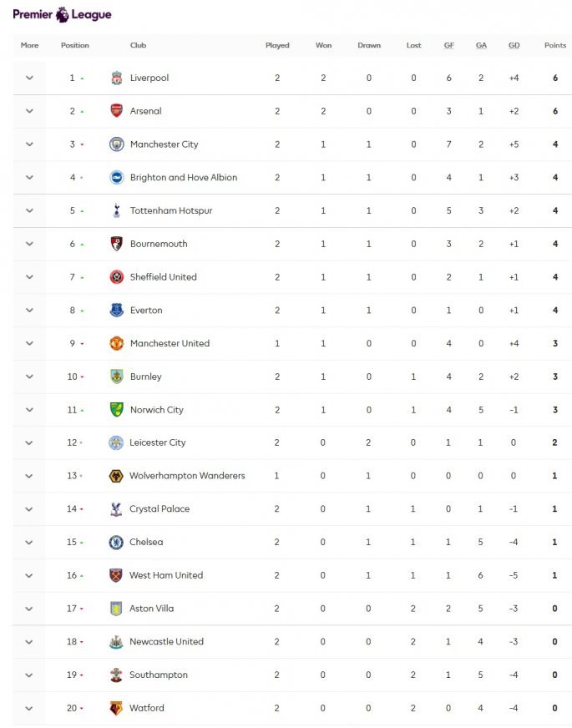This screenshot has width=572, height=728.
Task: Click the Manchester City crest
Action: tap(116, 144)
